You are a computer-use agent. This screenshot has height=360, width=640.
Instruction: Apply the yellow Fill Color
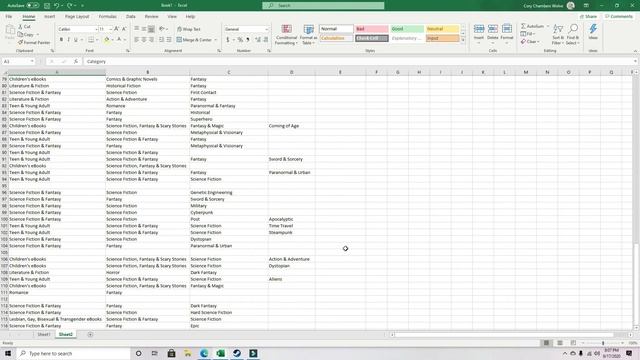pos(107,40)
